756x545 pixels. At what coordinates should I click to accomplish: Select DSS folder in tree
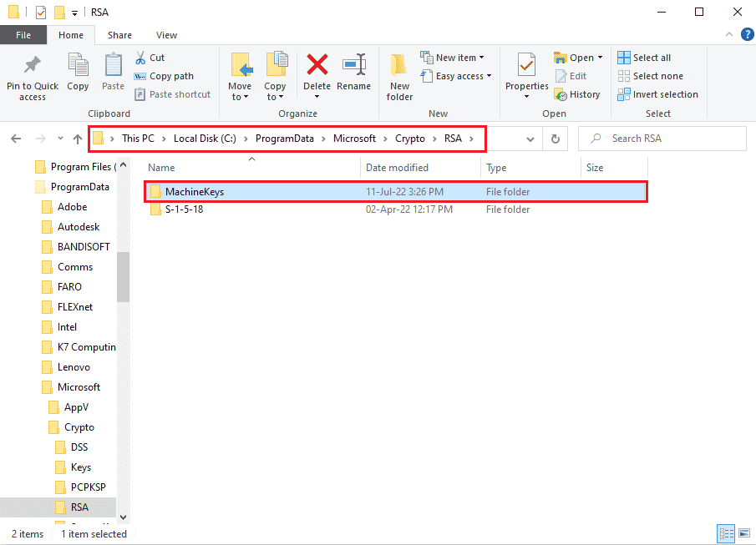click(x=79, y=447)
